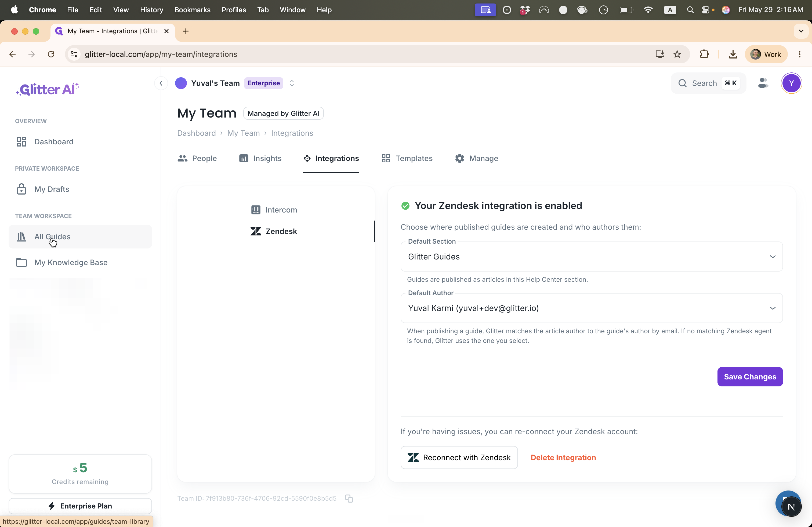Viewport: 812px width, 527px height.
Task: Open the Work profile menu in Chrome
Action: pyautogui.click(x=766, y=54)
